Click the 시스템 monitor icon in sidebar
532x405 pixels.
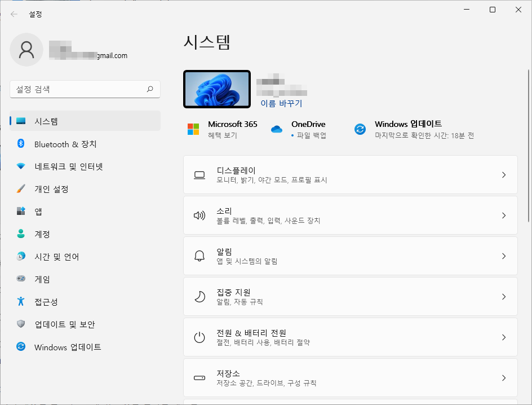coord(21,121)
